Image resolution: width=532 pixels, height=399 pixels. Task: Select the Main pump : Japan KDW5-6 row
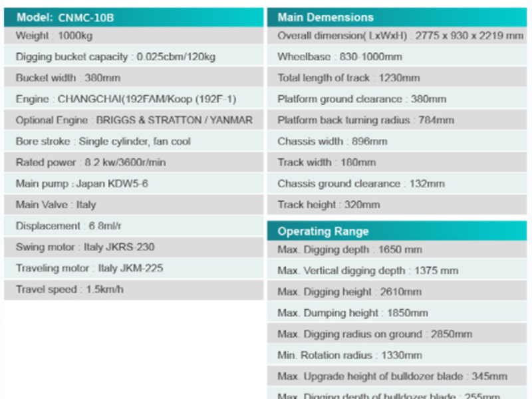(x=133, y=184)
